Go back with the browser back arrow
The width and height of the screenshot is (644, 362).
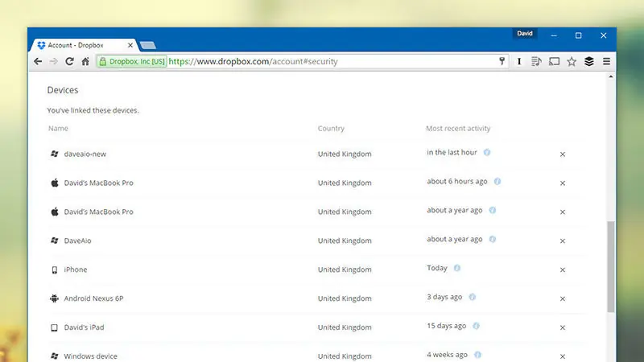38,62
